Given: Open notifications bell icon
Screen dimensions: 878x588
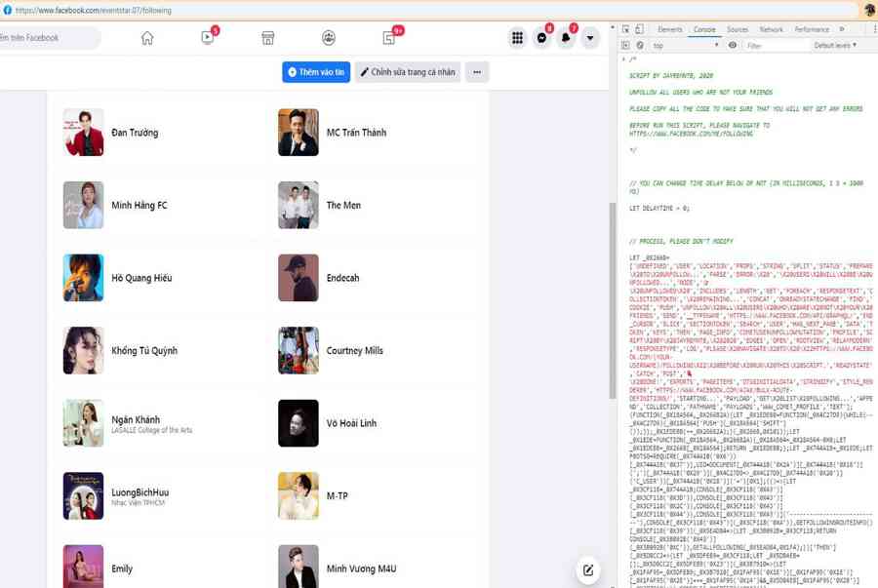Looking at the screenshot, I should (x=566, y=38).
